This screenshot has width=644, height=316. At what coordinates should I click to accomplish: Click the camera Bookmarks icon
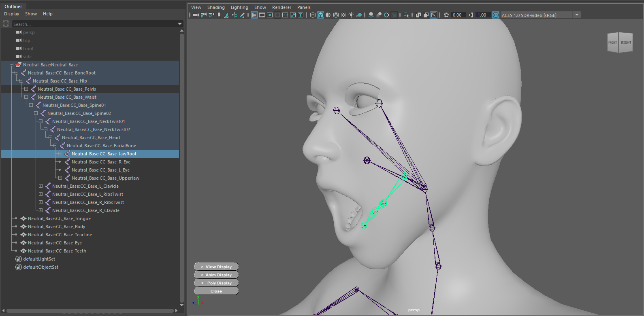click(x=219, y=15)
